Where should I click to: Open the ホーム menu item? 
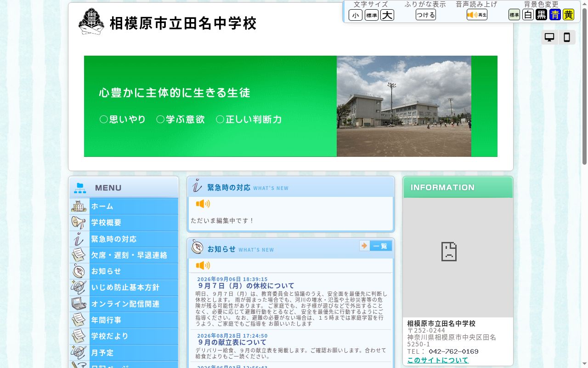point(124,206)
